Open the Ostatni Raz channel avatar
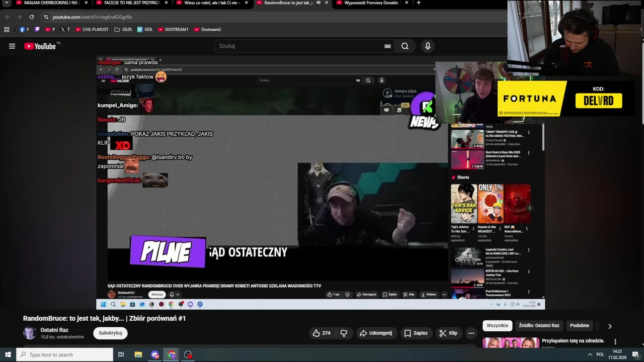The width and height of the screenshot is (644, 362). tap(30, 333)
